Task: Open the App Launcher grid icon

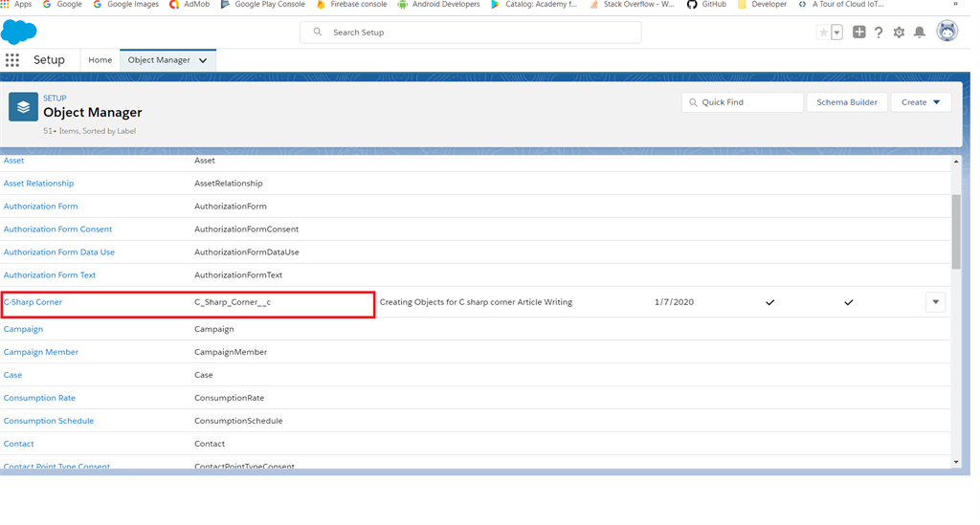Action: (x=11, y=60)
